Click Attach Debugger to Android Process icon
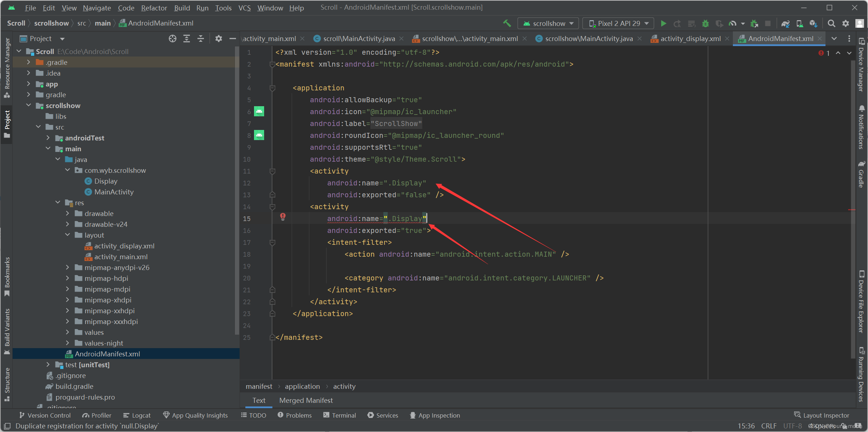The width and height of the screenshot is (868, 432). [x=754, y=23]
